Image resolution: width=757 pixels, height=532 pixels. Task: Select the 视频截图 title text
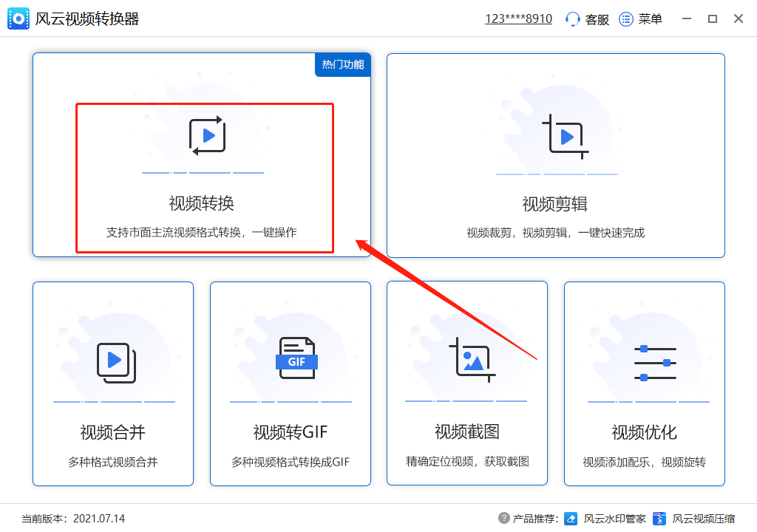tap(467, 432)
